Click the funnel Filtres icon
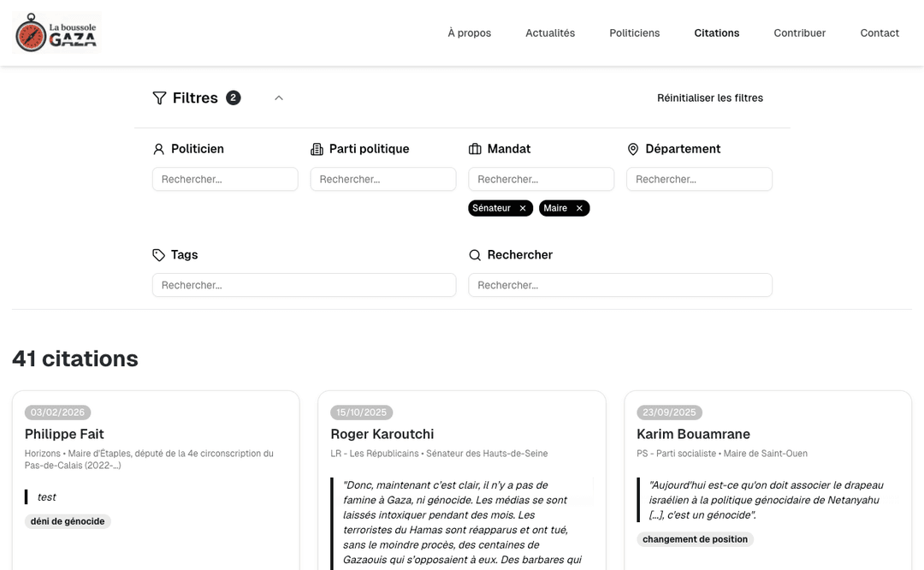 tap(159, 98)
